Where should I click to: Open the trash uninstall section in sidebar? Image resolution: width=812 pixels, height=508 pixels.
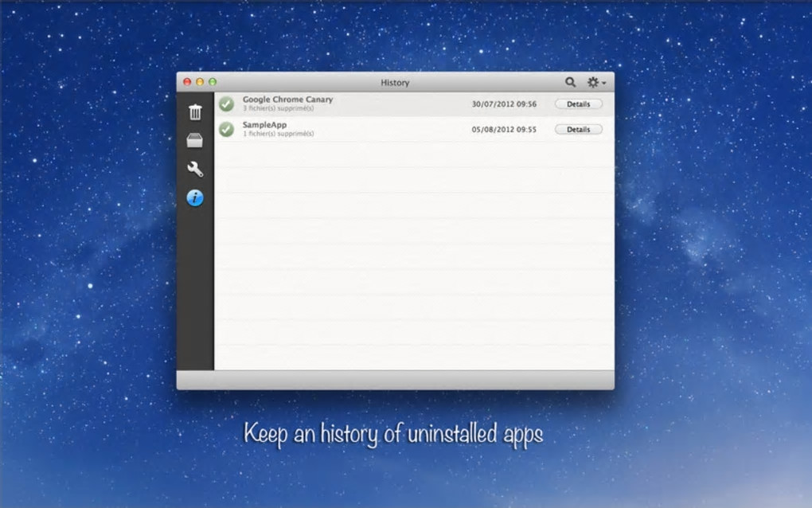(195, 111)
